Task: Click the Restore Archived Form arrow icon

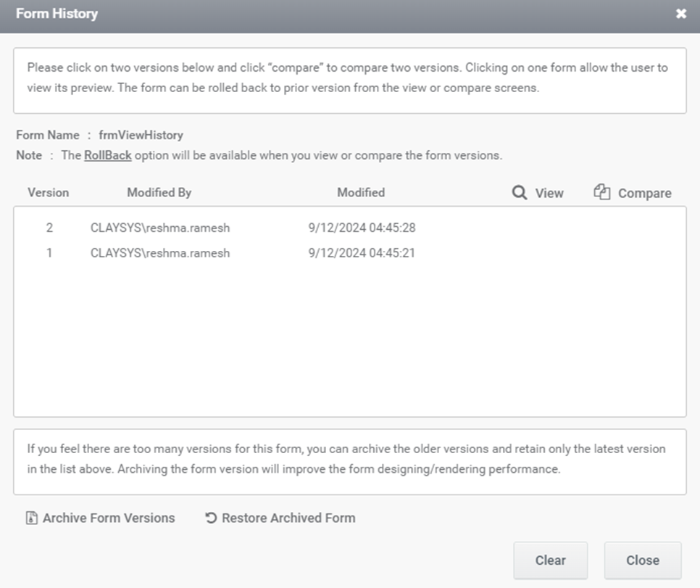Action: [211, 518]
